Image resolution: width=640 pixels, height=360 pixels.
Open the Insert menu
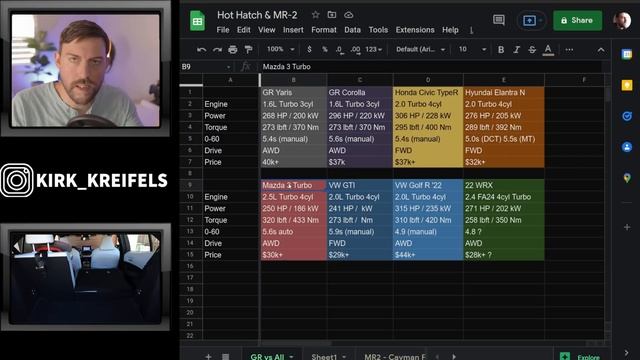293,30
